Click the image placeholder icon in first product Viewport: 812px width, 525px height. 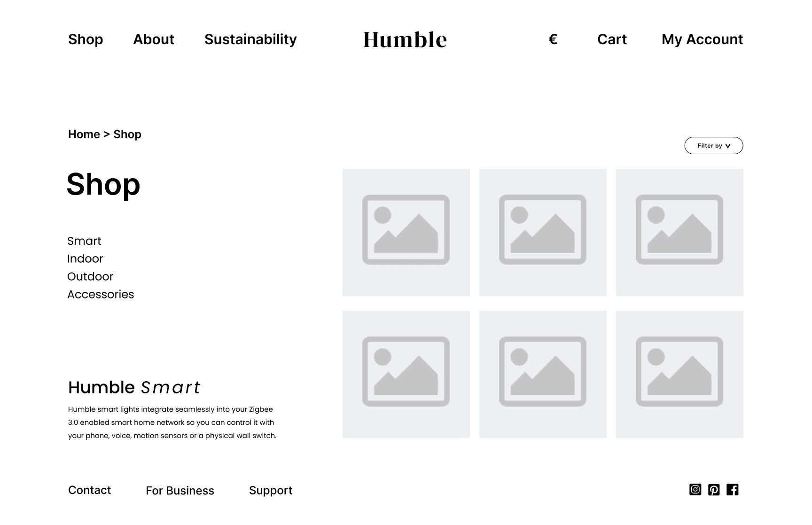click(406, 230)
